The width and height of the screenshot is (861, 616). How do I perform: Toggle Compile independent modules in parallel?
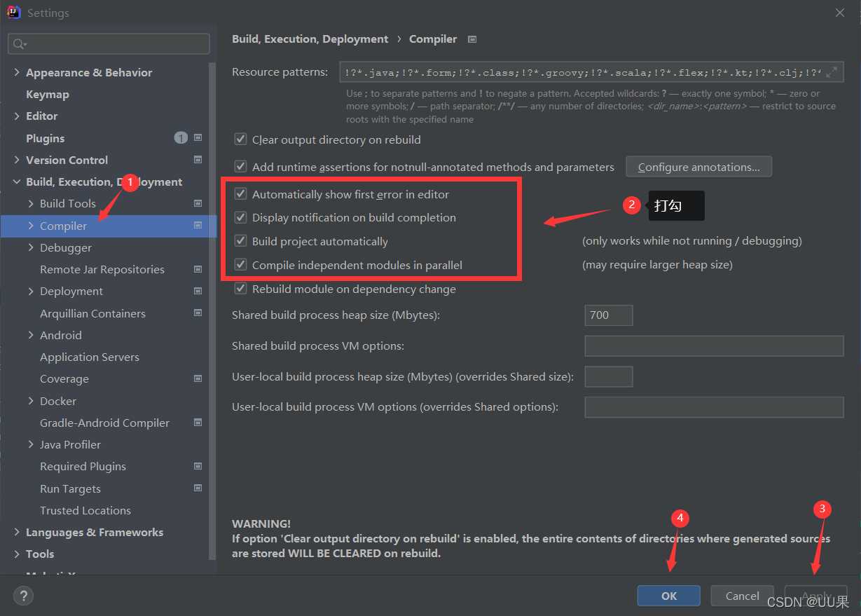(x=240, y=265)
